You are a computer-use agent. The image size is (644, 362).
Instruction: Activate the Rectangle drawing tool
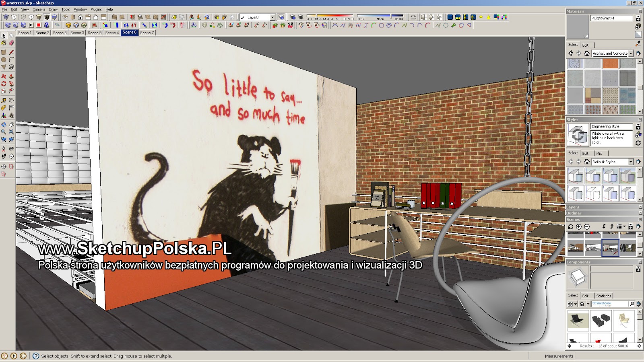coord(4,52)
